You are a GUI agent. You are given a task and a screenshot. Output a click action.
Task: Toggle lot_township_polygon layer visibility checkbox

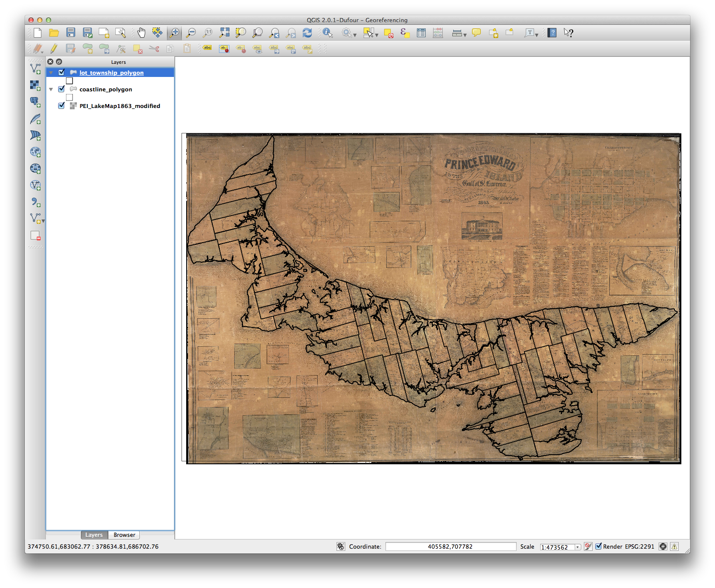(62, 73)
